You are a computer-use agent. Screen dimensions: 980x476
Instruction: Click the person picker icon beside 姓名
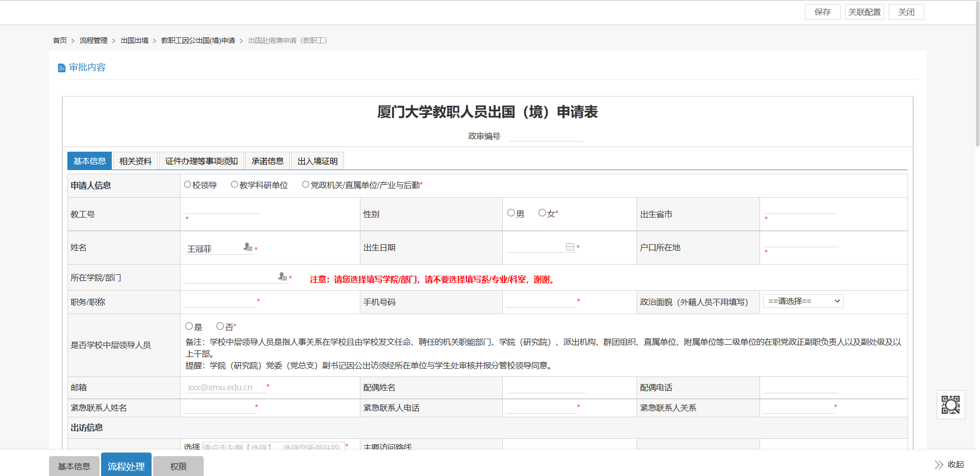(x=248, y=247)
